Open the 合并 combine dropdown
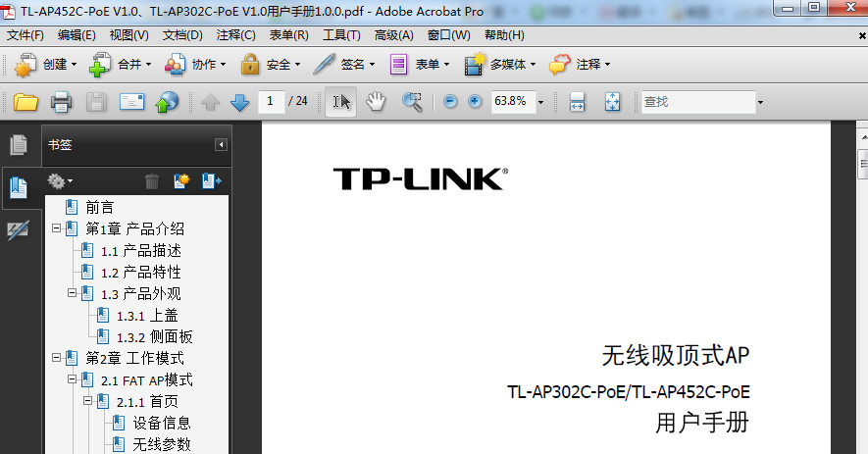The height and width of the screenshot is (454, 868). click(x=120, y=65)
